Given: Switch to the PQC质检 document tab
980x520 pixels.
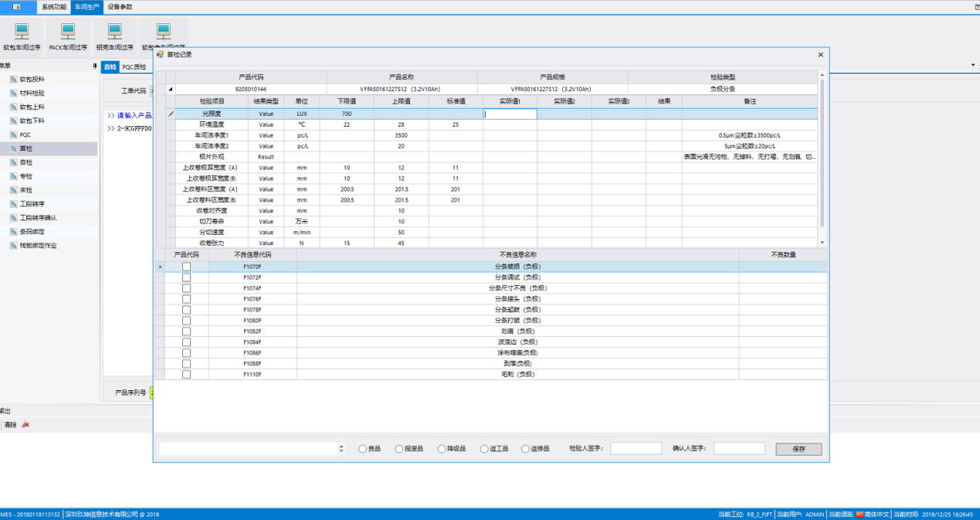Looking at the screenshot, I should click(x=134, y=67).
